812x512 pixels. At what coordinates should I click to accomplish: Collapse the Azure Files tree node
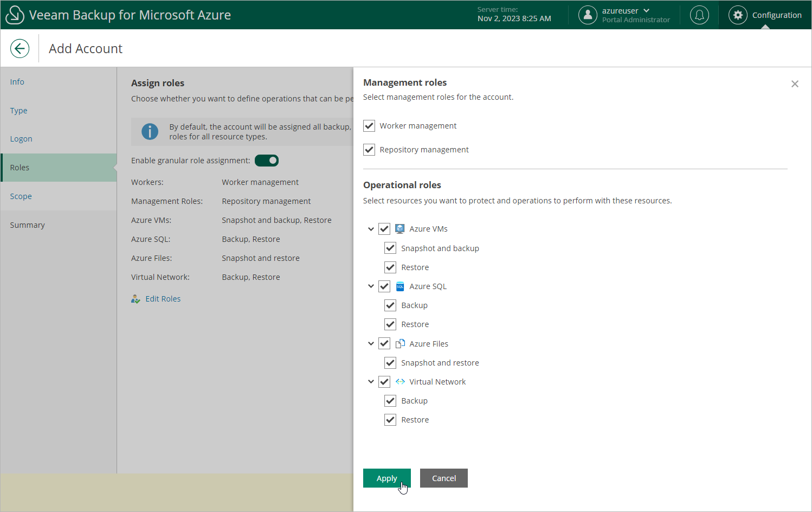[371, 343]
